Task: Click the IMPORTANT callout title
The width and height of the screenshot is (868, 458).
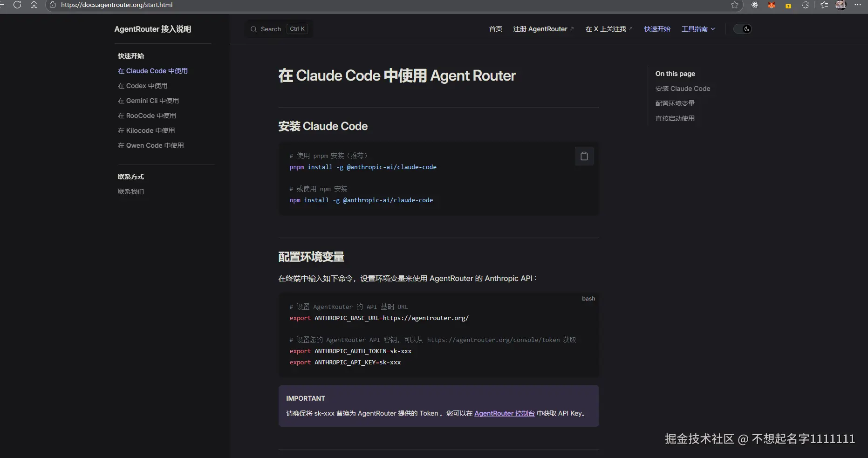Action: click(306, 398)
